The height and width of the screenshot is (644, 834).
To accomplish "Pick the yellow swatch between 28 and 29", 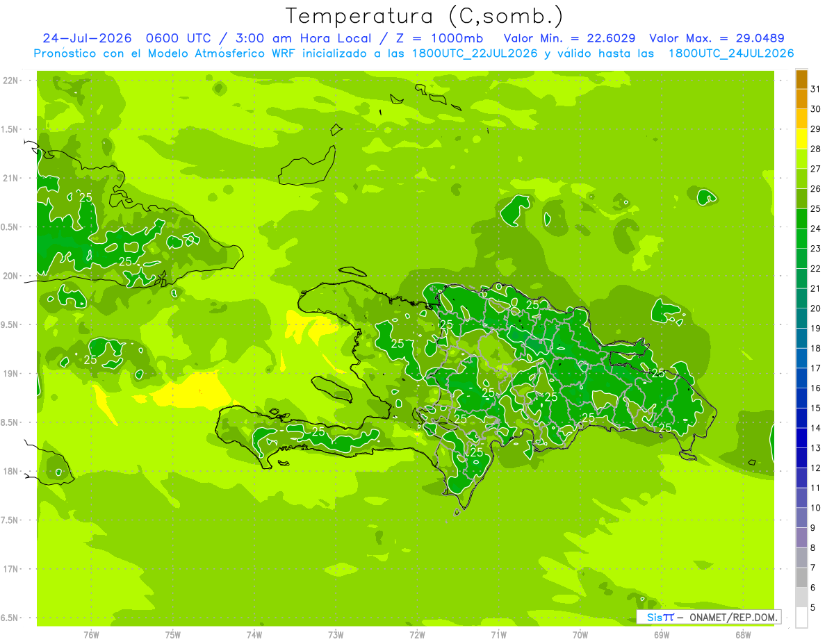I will 801,139.
